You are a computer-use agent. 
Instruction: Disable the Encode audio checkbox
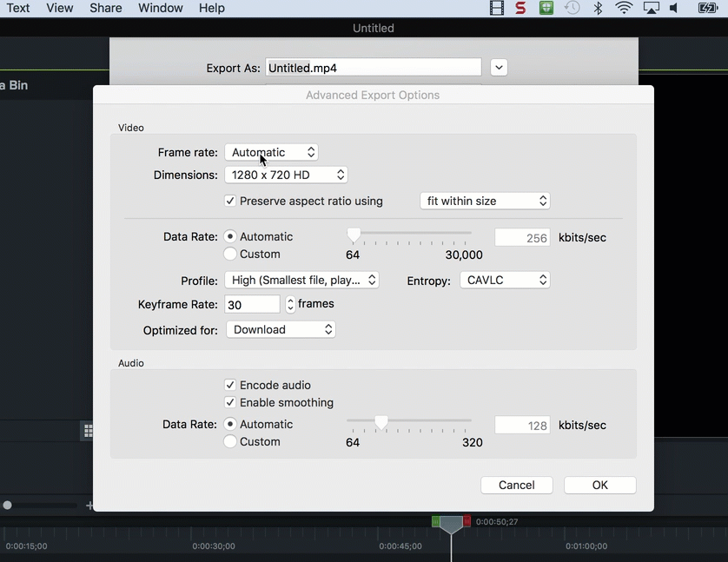[230, 385]
